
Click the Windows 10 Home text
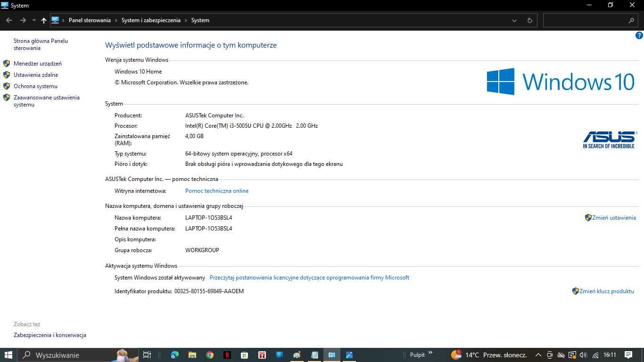point(138,72)
